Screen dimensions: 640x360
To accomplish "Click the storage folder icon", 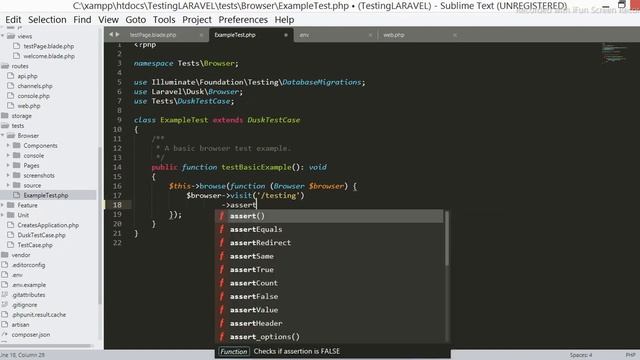I will tap(5, 116).
